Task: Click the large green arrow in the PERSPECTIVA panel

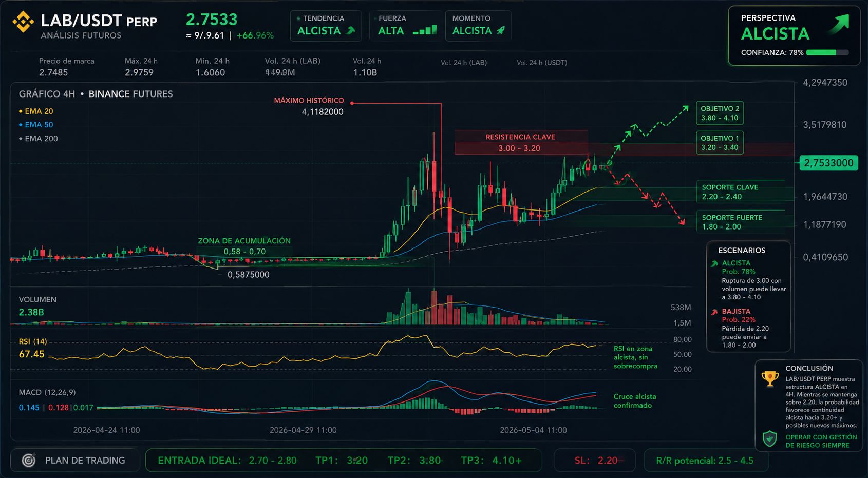Action: click(838, 25)
